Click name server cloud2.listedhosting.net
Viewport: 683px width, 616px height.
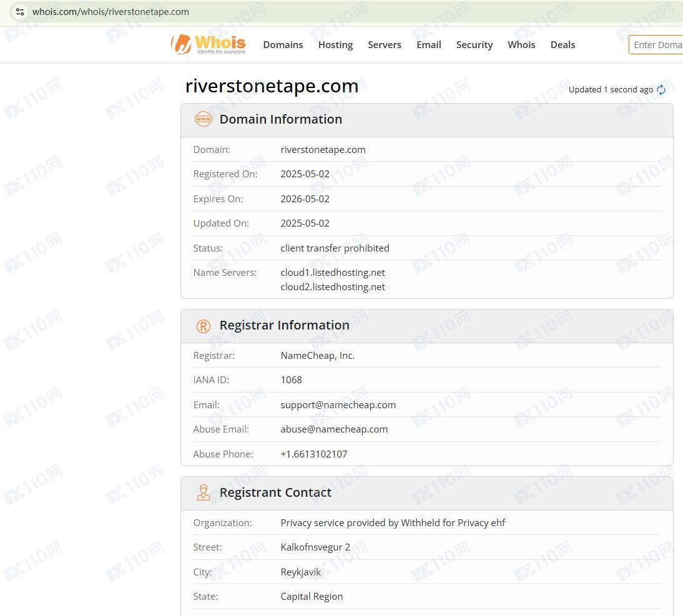(333, 287)
